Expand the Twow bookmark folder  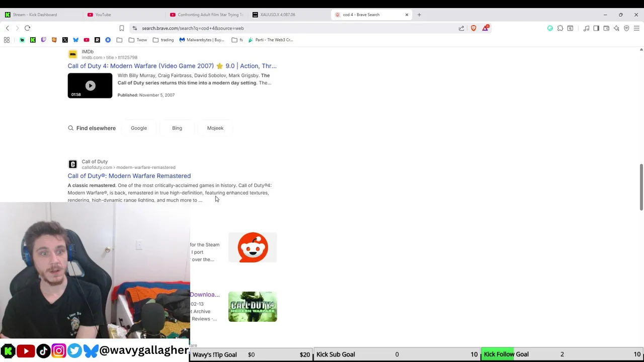point(138,40)
